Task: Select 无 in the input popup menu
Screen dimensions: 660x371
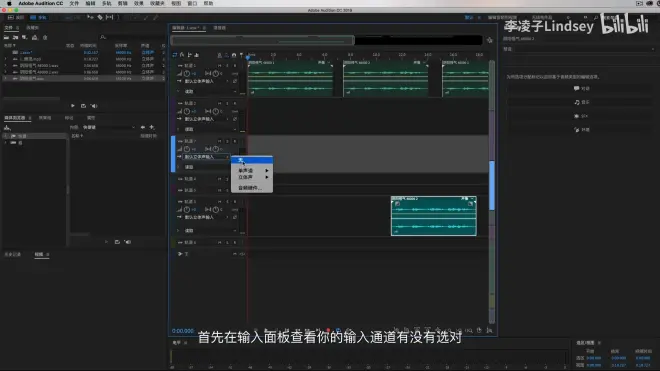Action: pyautogui.click(x=252, y=160)
